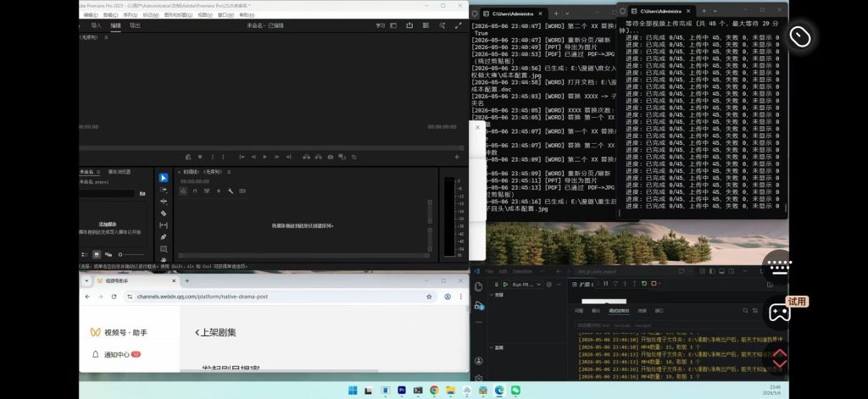This screenshot has height=399, width=868.
Task: Switch project panel to icon view
Action: (x=97, y=254)
